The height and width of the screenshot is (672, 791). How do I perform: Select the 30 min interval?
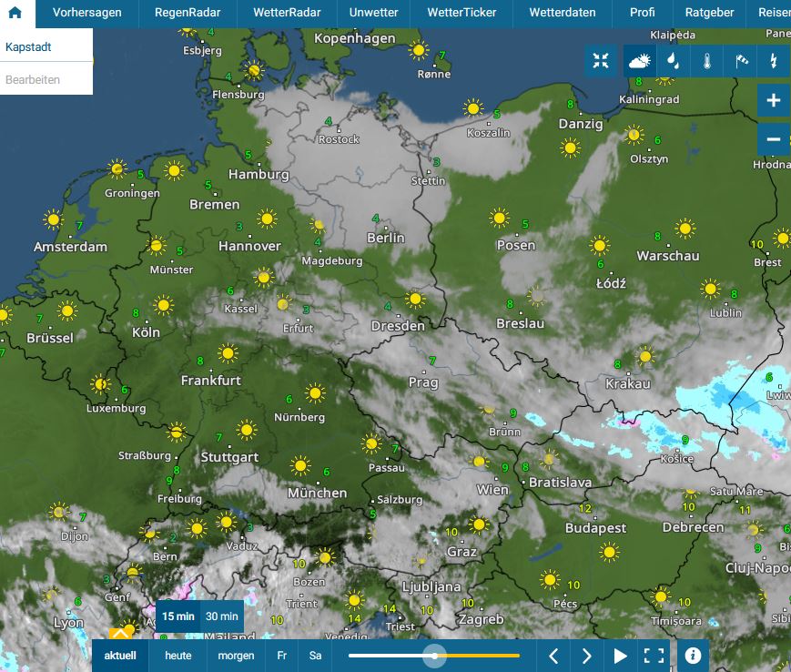(222, 616)
